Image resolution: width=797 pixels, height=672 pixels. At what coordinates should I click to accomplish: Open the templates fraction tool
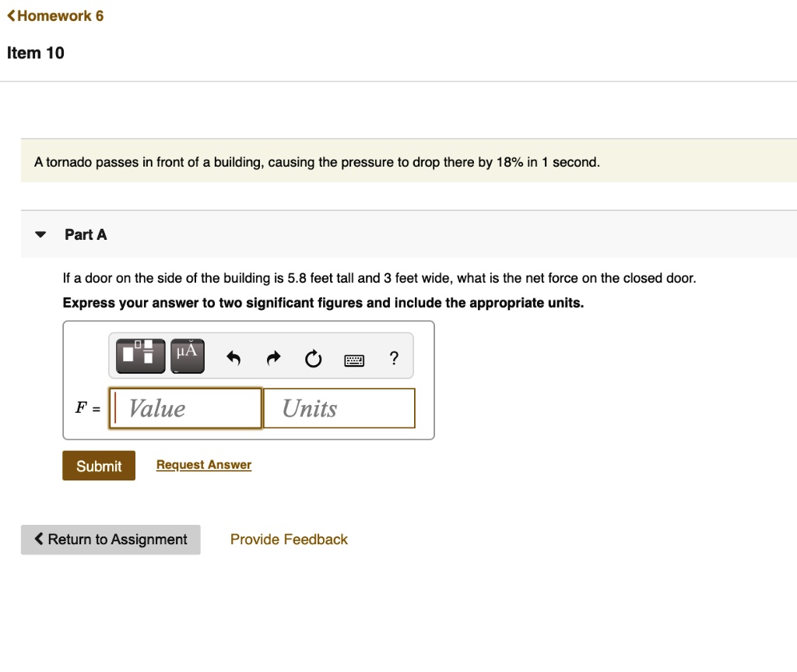[x=140, y=356]
